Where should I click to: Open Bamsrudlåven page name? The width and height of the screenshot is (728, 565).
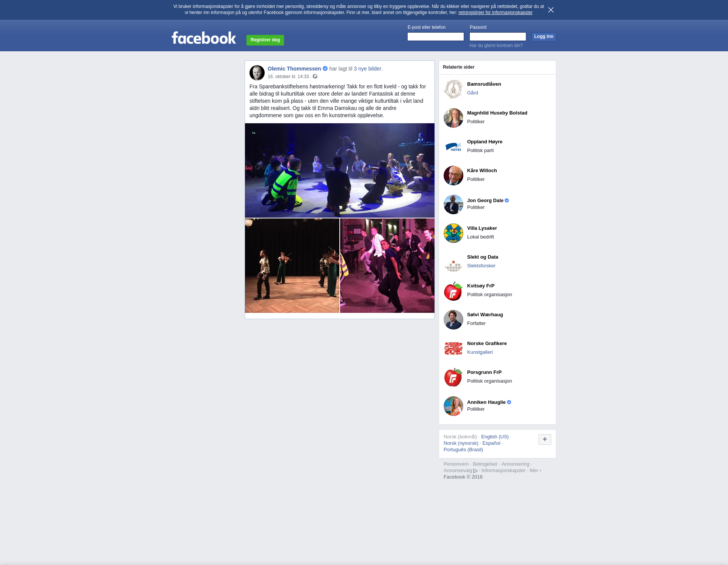point(484,84)
